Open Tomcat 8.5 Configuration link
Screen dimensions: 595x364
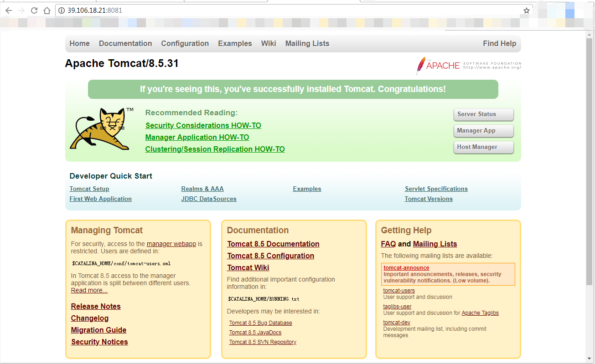coord(270,256)
